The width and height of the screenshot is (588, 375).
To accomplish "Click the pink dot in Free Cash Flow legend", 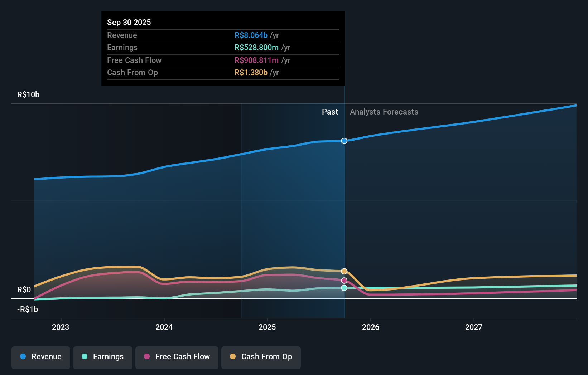I will 148,357.
